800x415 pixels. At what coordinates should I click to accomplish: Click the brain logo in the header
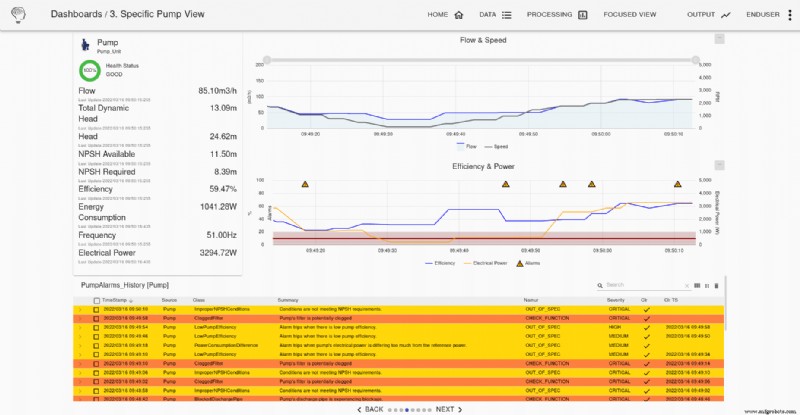[18, 15]
